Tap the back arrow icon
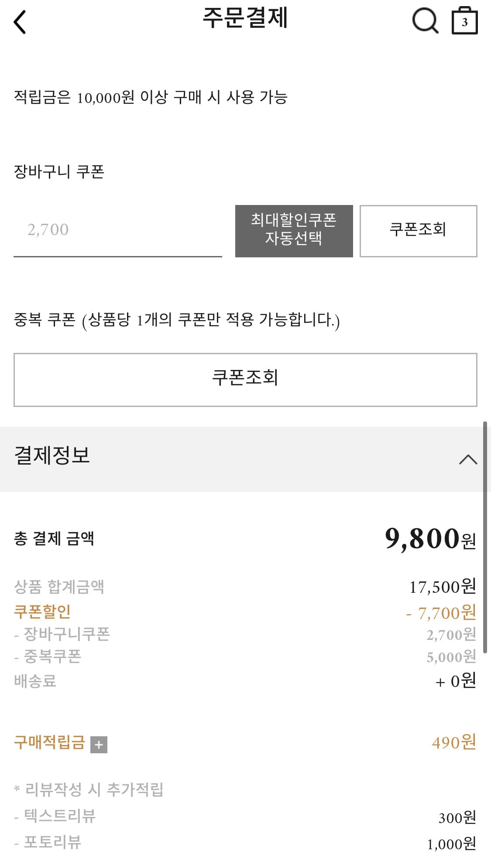The width and height of the screenshot is (491, 868). (20, 22)
